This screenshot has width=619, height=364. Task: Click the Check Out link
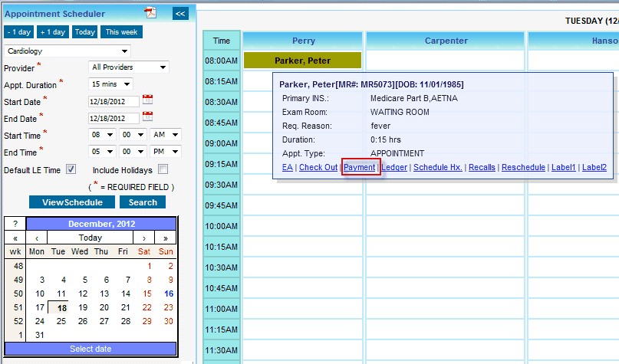(x=318, y=167)
